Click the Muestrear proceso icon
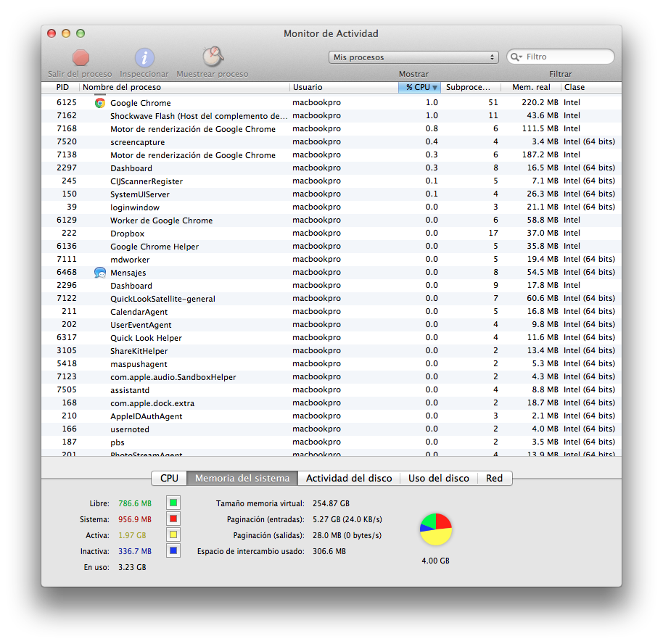The height and width of the screenshot is (644, 663). pyautogui.click(x=213, y=57)
